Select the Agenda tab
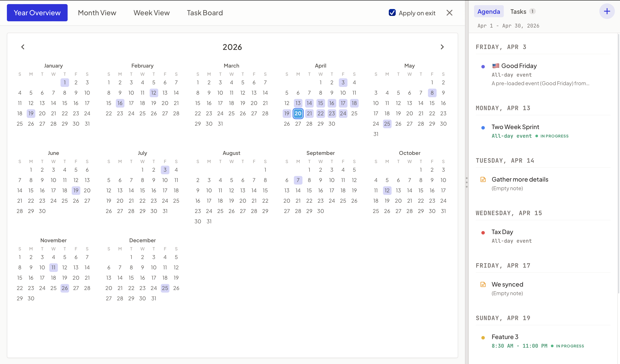This screenshot has height=364, width=620. click(489, 12)
